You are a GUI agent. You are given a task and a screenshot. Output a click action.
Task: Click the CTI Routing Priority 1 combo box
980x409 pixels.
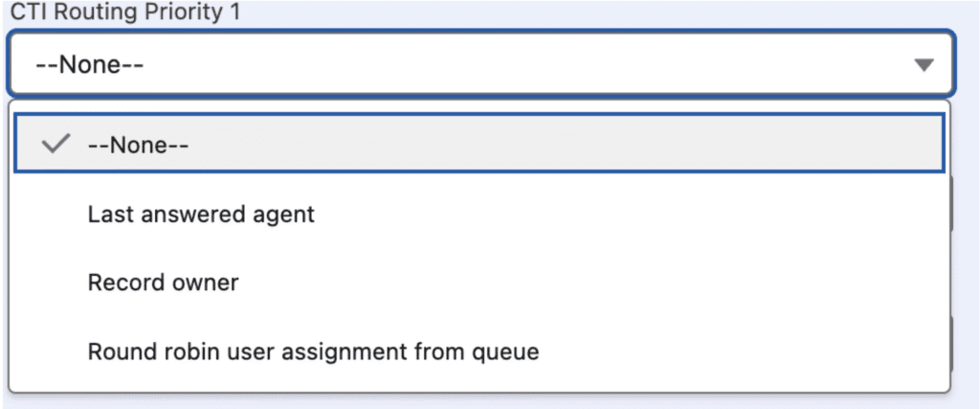(x=479, y=64)
